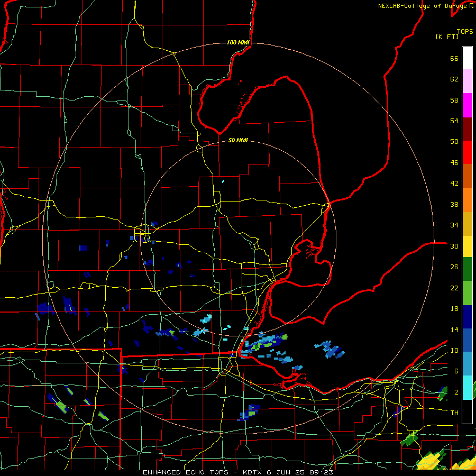
Task: Click the light blue legend band
Action: pos(467,364)
